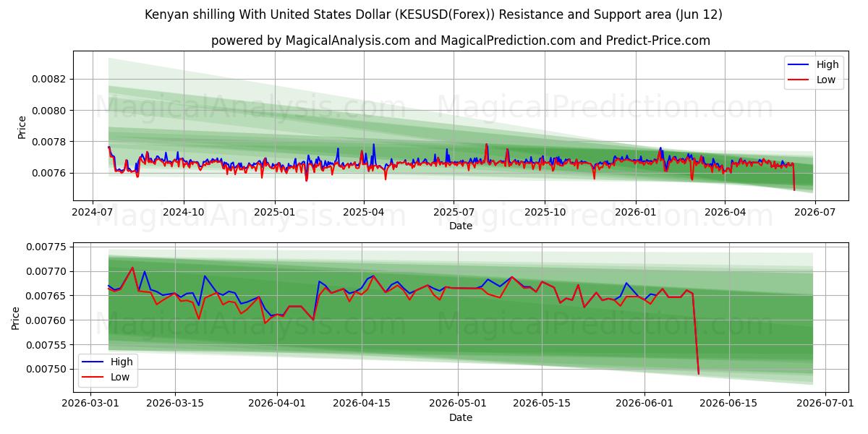Click 'High' in the bottom chart legend
Screen dimensions: 868x434
(122, 362)
